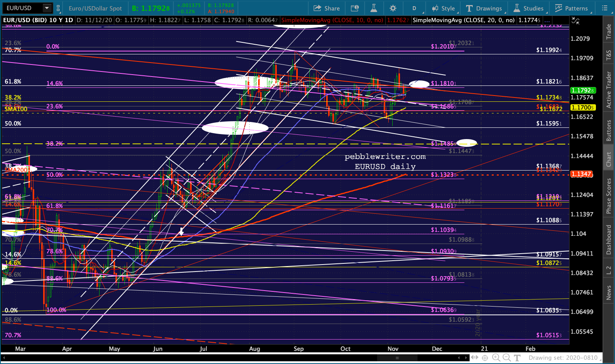This screenshot has height=364, width=615.
Task: Open the Phase Scores side tab
Action: click(609, 196)
